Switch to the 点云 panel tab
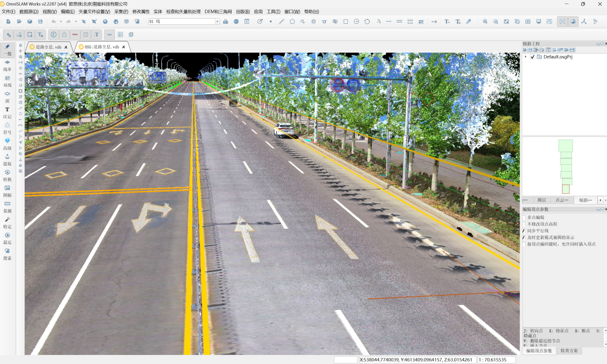Viewport: 607px width, 364px height. 562,200
